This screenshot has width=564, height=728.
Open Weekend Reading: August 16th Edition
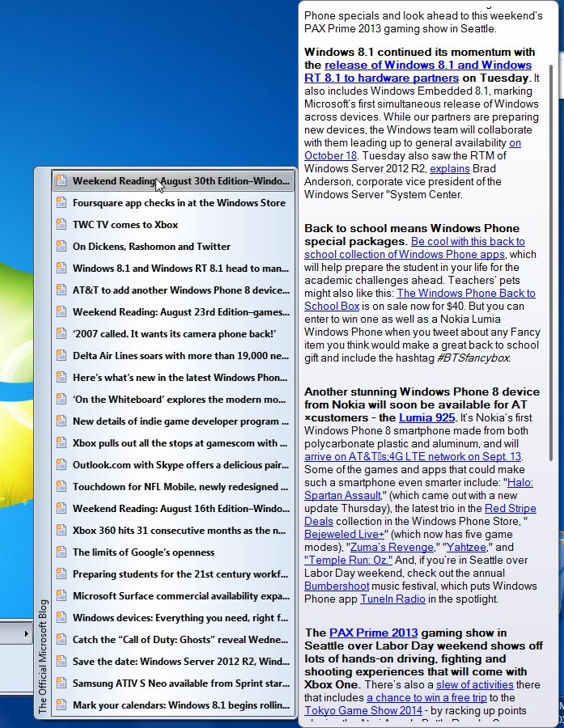pos(173,508)
